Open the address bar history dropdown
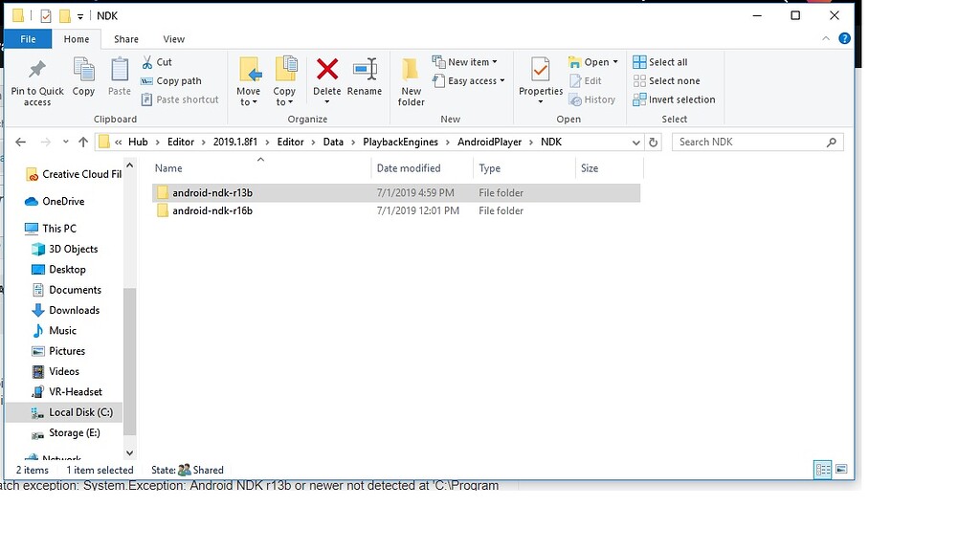The image size is (980, 551). pyautogui.click(x=635, y=141)
